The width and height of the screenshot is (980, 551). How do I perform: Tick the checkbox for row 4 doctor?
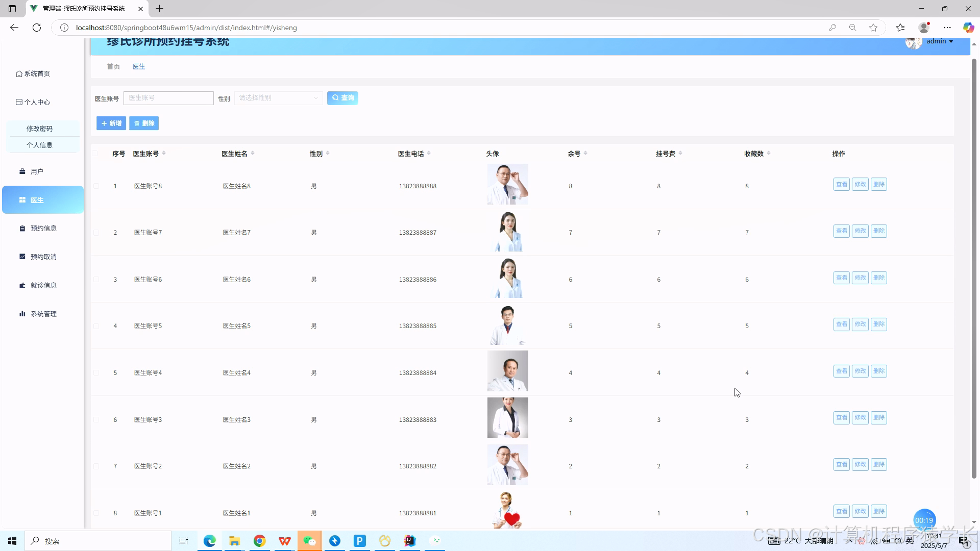pyautogui.click(x=96, y=326)
